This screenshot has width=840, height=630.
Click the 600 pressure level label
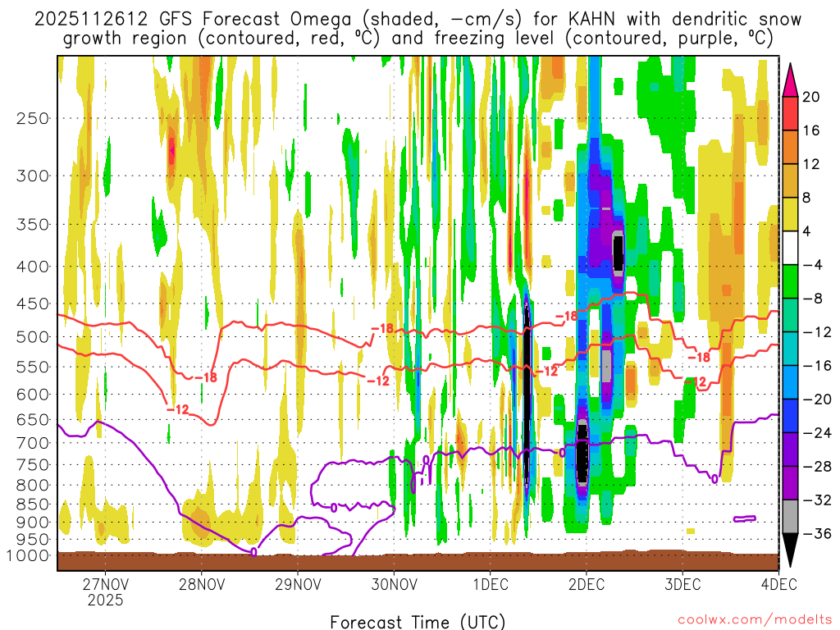33,395
